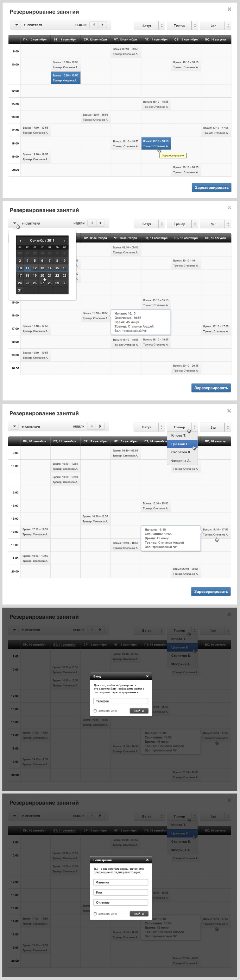Open the Зал dropdown in the Зарезервировано tooltip panel
Image resolution: width=240 pixels, height=980 pixels.
coord(215,26)
